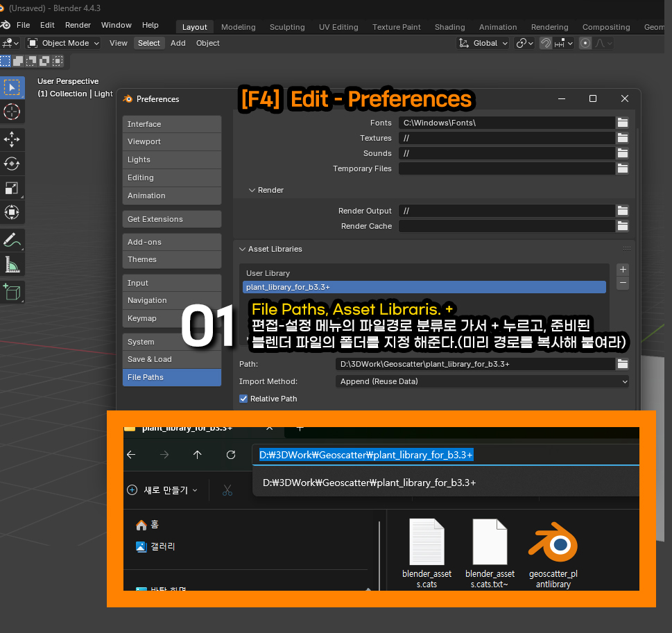Set selection mode to Subtract
672x633 pixels.
[31, 61]
